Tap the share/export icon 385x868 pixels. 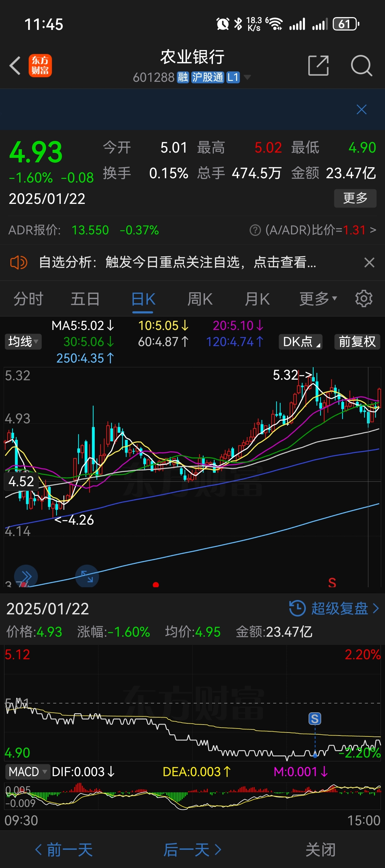tap(318, 65)
